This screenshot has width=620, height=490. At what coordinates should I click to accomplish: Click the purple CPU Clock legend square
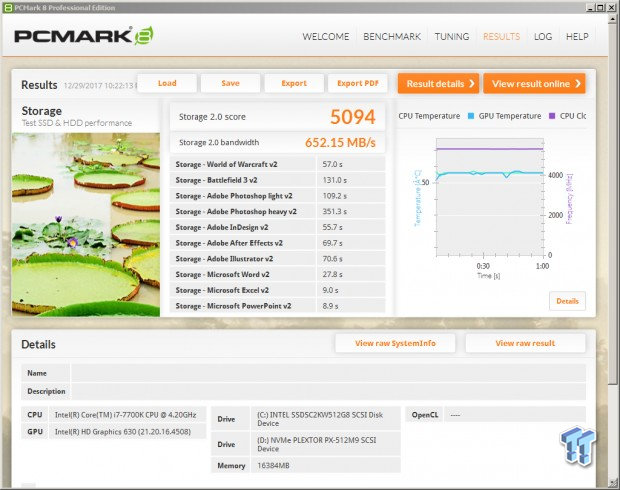coord(552,116)
